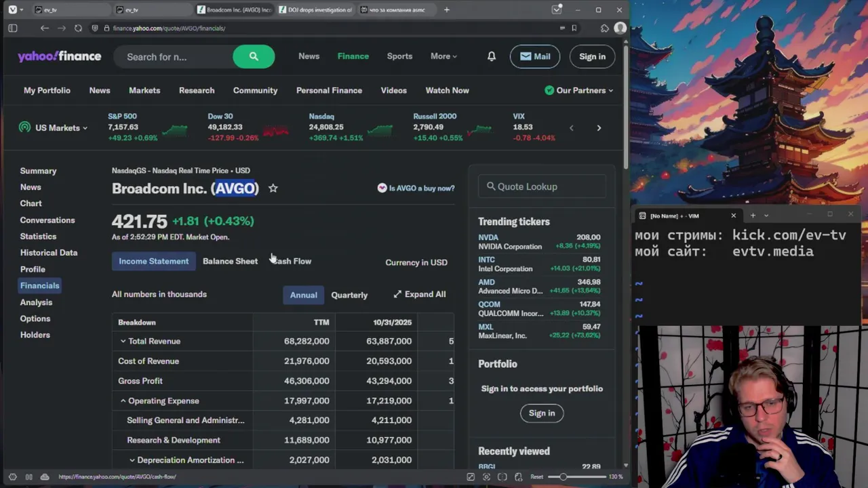This screenshot has height=488, width=868.
Task: Switch to the DOJ drops investigation tab
Action: [x=315, y=9]
